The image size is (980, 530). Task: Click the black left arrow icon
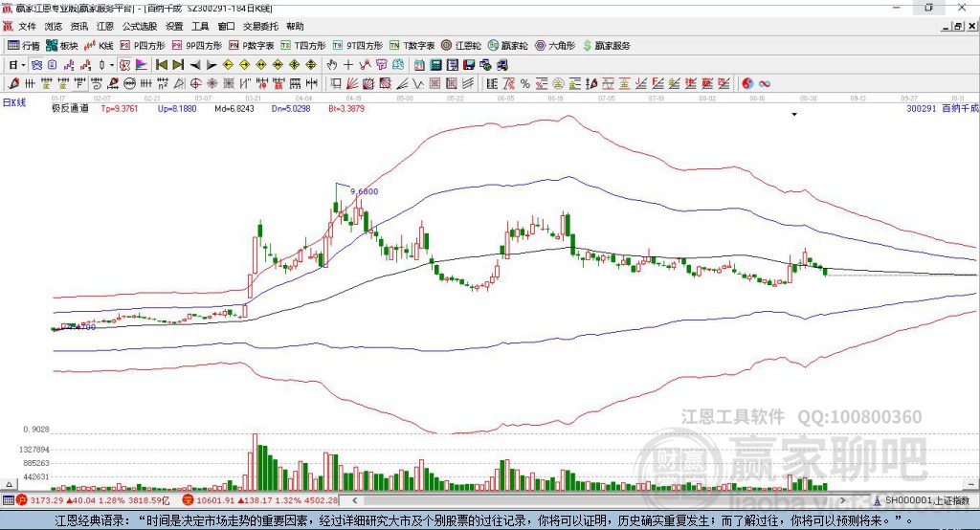point(195,65)
